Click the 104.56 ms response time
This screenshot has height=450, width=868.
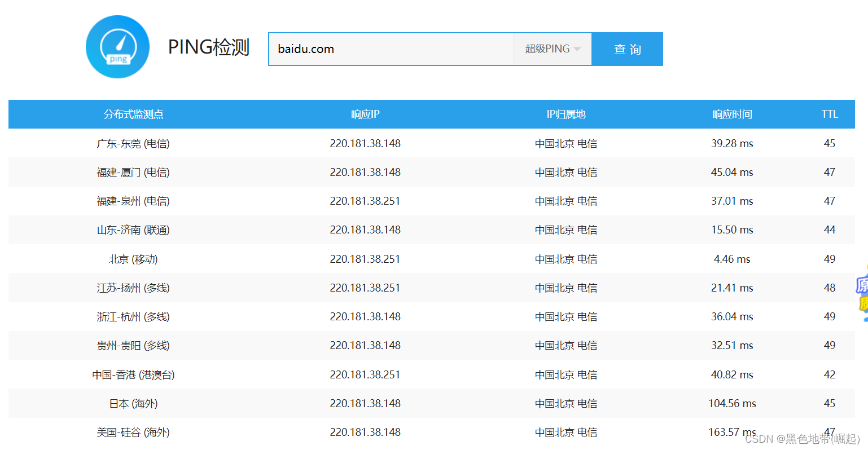[732, 404]
